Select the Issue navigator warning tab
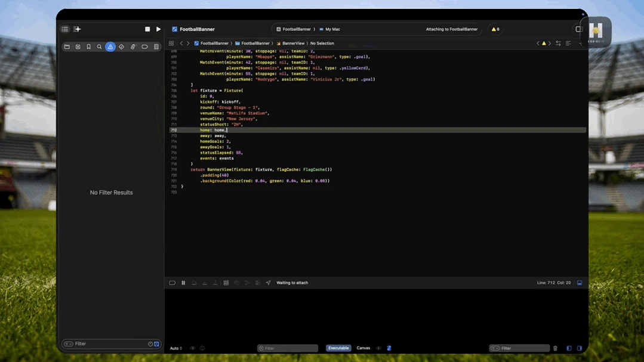This screenshot has height=362, width=644. [x=110, y=47]
